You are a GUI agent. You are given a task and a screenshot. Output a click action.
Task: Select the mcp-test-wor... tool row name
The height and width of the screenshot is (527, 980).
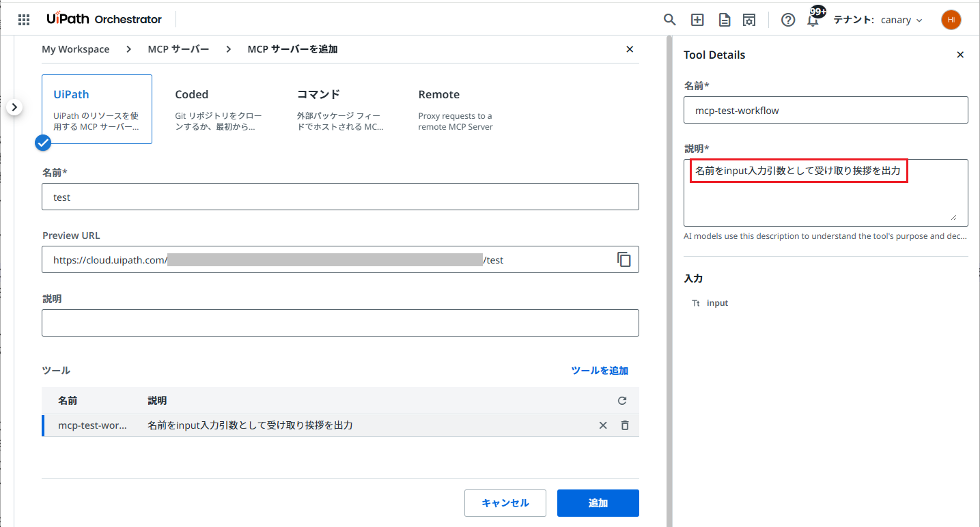click(92, 425)
